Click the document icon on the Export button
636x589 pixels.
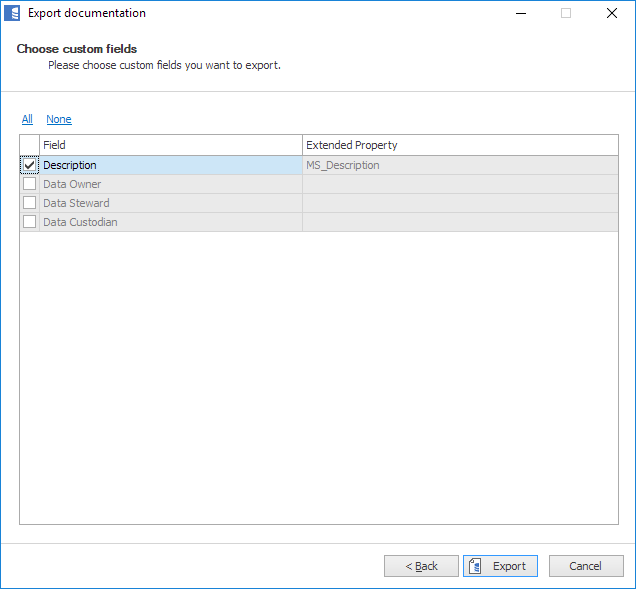tap(477, 566)
